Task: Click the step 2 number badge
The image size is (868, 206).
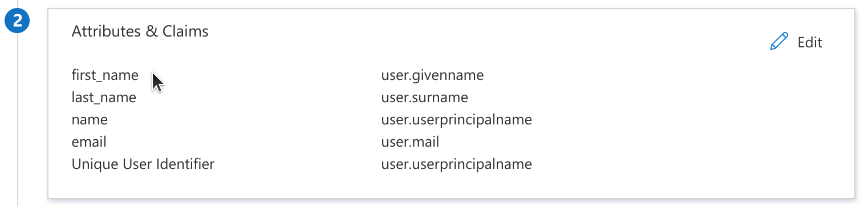Action: click(18, 22)
